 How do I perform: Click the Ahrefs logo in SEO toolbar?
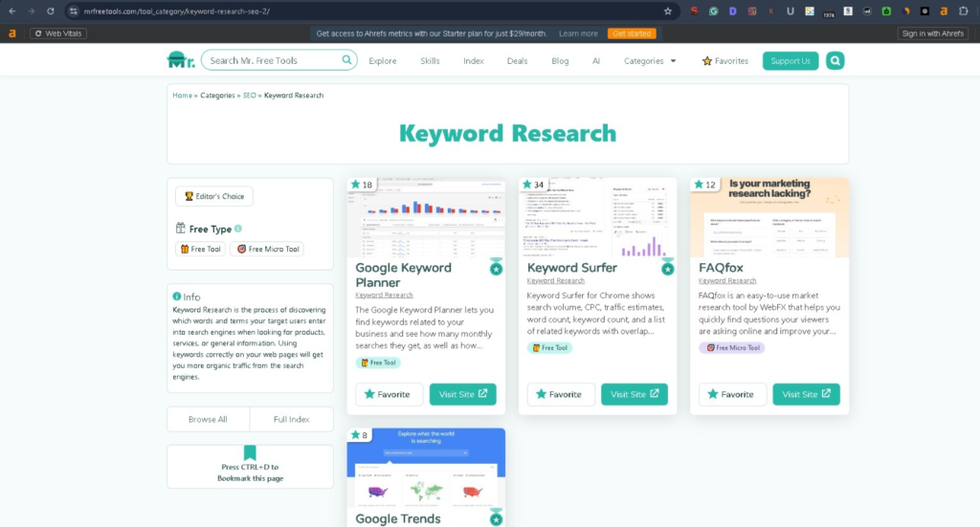[11, 33]
